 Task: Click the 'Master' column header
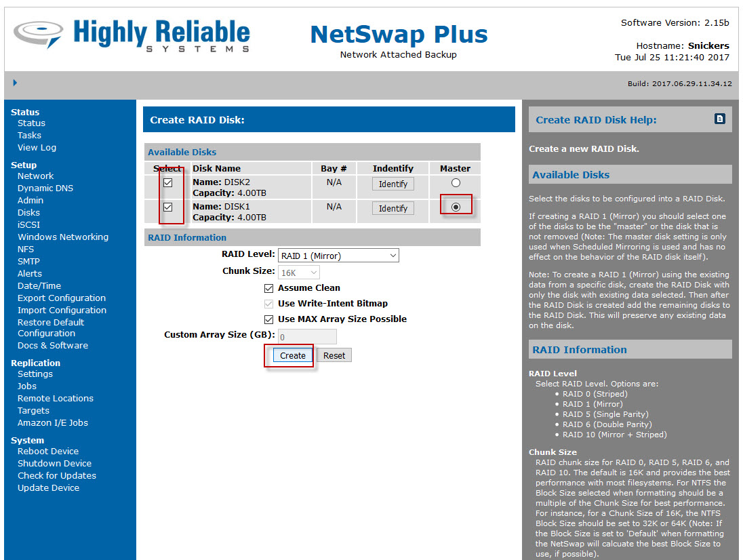tap(455, 169)
